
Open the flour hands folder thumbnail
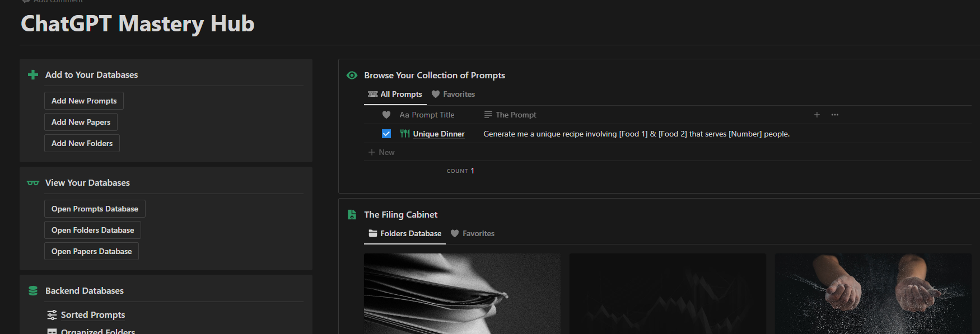click(873, 294)
